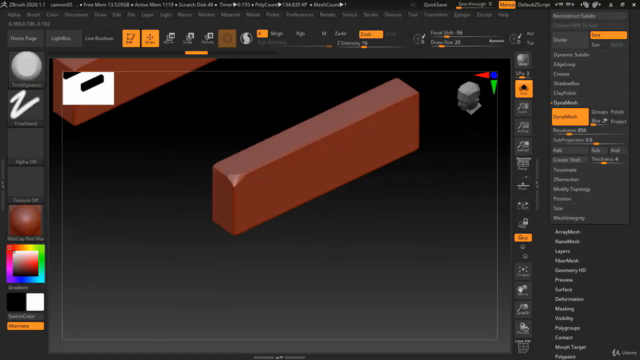Click the symmetry S brush icon near Focal Shift

pyautogui.click(x=419, y=39)
